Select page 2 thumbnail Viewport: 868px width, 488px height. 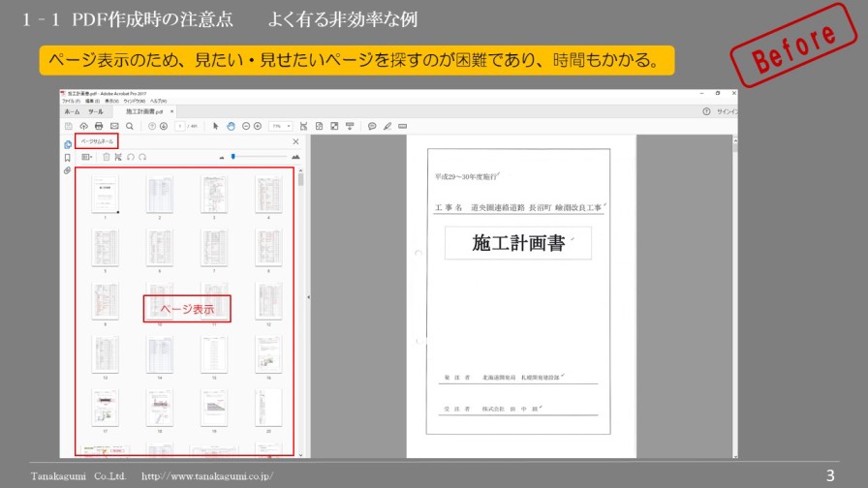coord(159,194)
